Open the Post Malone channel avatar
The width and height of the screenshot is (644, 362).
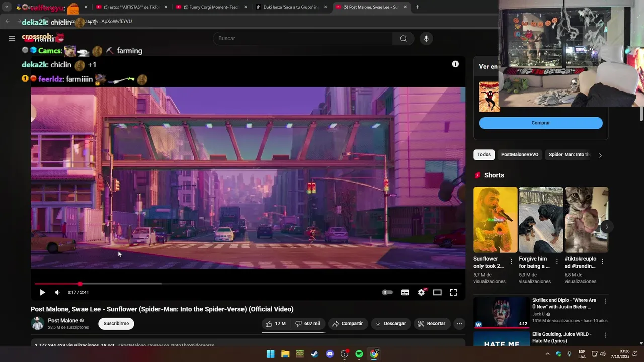(38, 323)
